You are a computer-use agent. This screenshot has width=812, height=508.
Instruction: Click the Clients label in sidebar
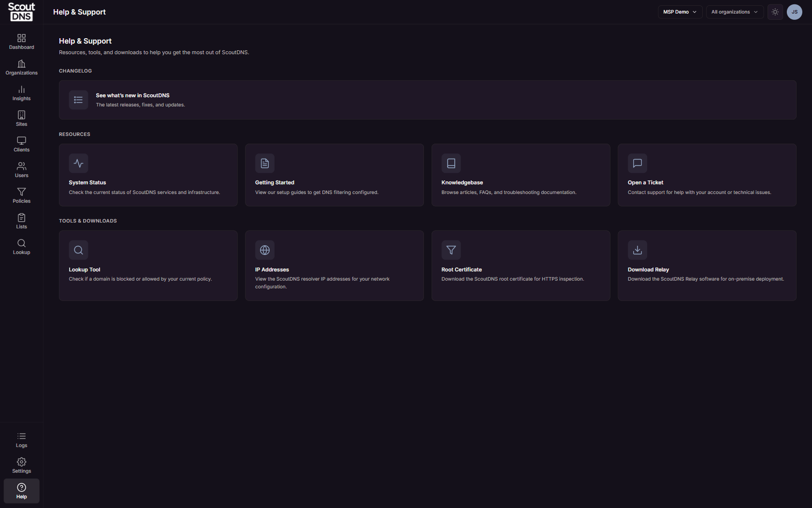click(21, 150)
